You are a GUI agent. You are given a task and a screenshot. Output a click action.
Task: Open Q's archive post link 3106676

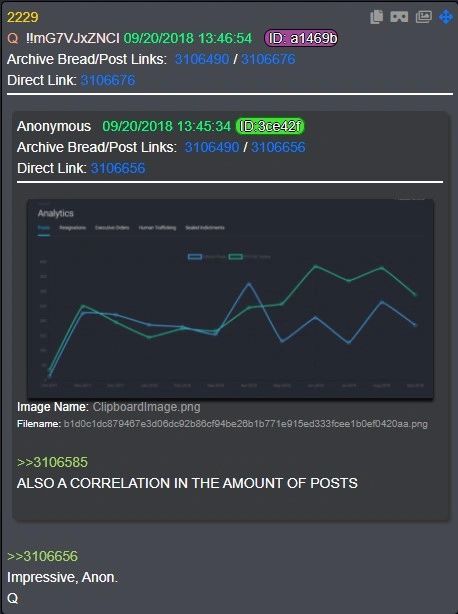click(x=268, y=59)
